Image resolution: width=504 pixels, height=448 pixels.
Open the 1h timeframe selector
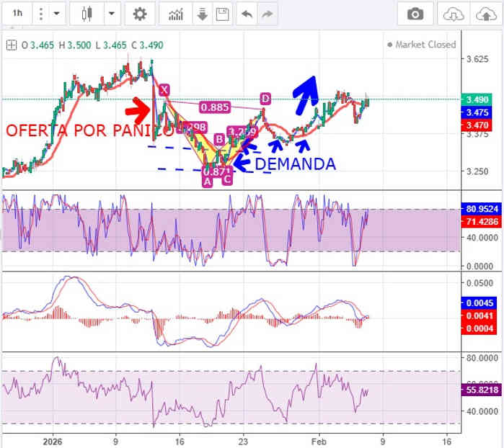coord(18,14)
